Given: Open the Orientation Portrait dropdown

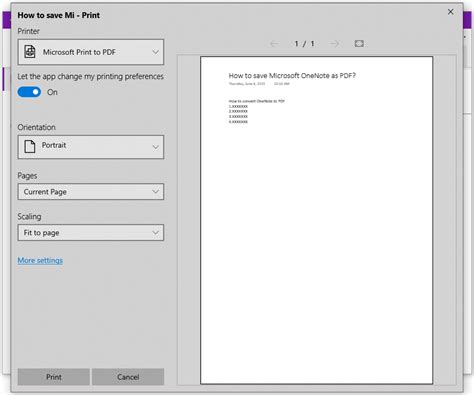Looking at the screenshot, I should pyautogui.click(x=91, y=147).
